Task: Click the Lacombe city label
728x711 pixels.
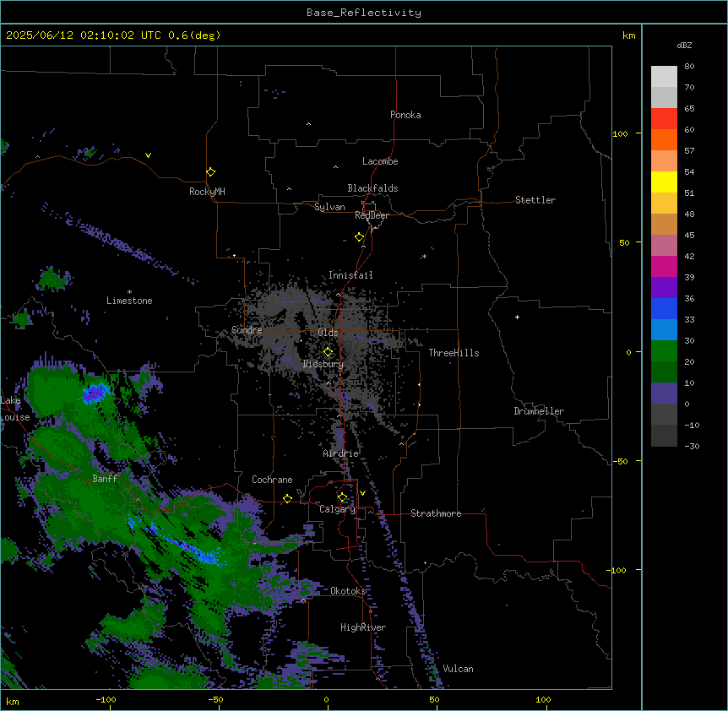Action: 380,161
